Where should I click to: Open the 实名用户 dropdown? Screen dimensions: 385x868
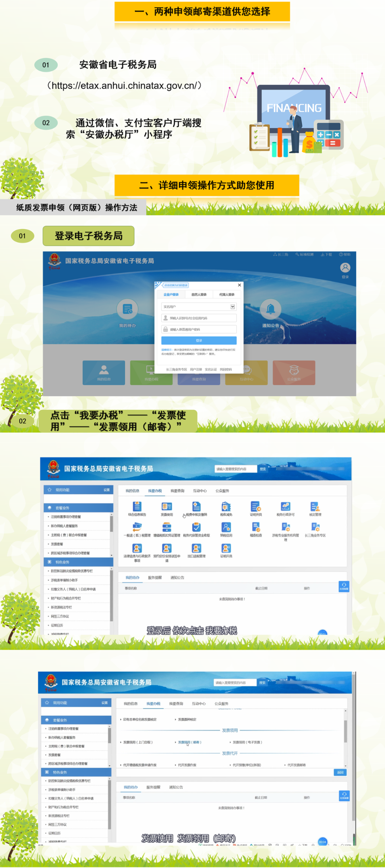pos(199,307)
